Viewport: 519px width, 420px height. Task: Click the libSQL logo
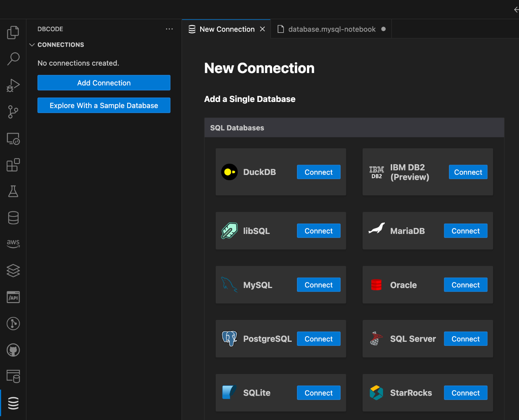[229, 231]
